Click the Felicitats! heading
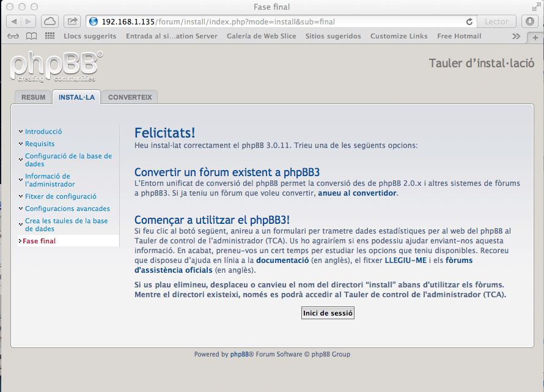 (165, 133)
